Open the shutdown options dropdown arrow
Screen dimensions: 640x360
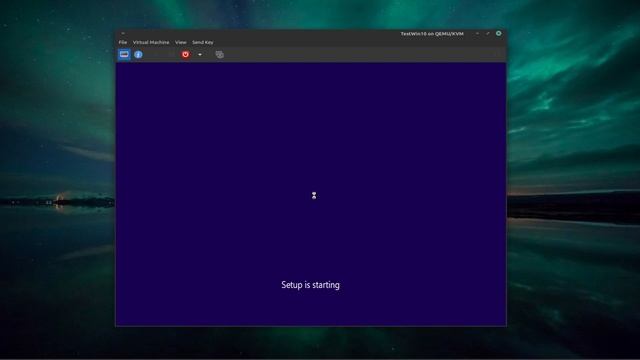(x=200, y=54)
